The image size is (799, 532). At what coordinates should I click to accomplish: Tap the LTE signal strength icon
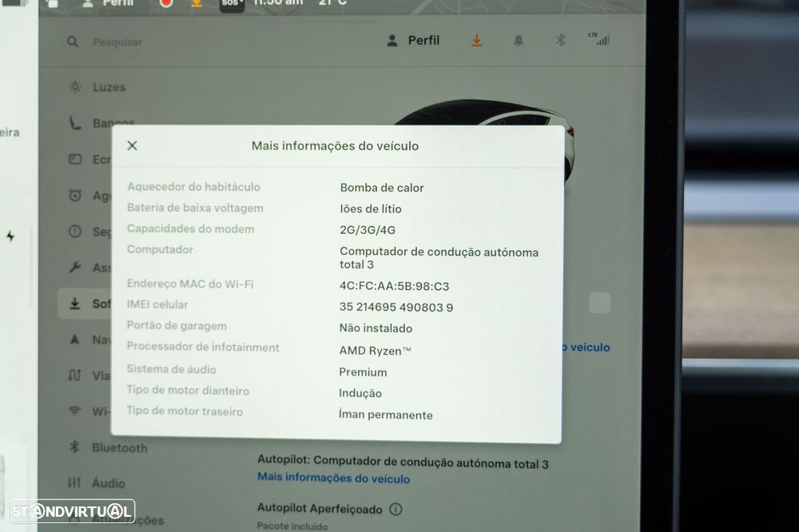(599, 38)
